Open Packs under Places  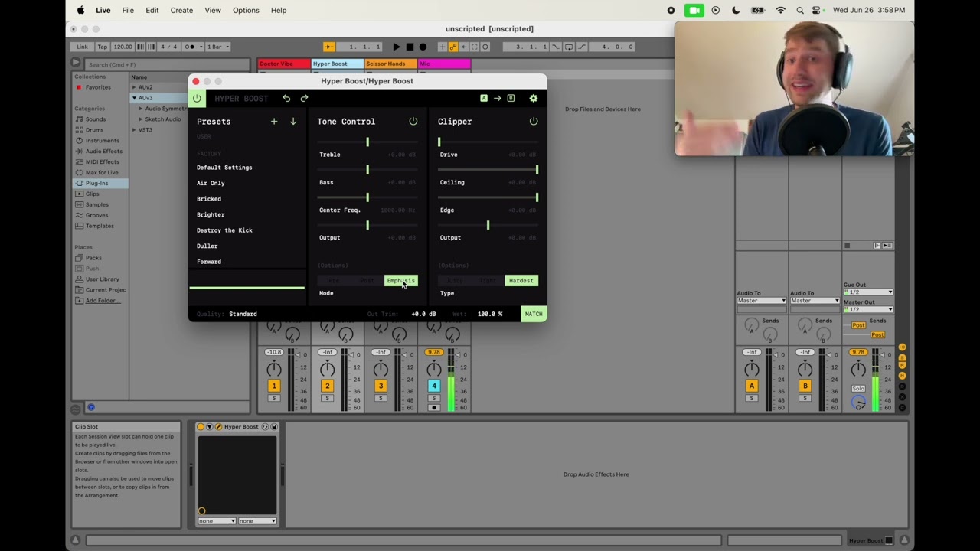93,258
